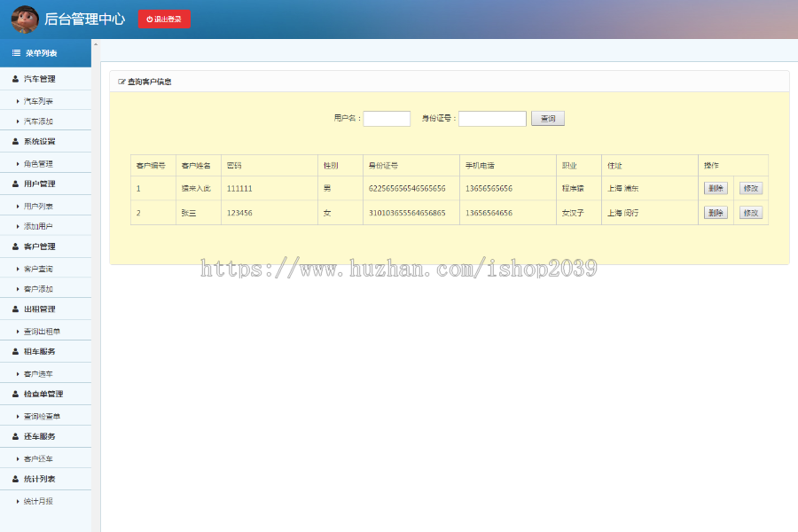Click the 查询 search button
Viewport: 798px width, 532px height.
548,119
